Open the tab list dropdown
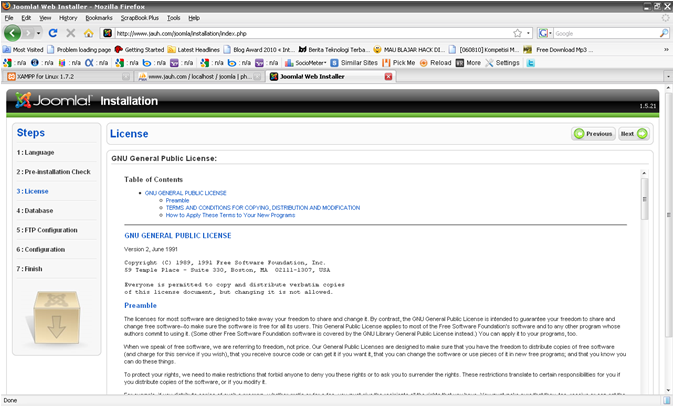 [668, 77]
